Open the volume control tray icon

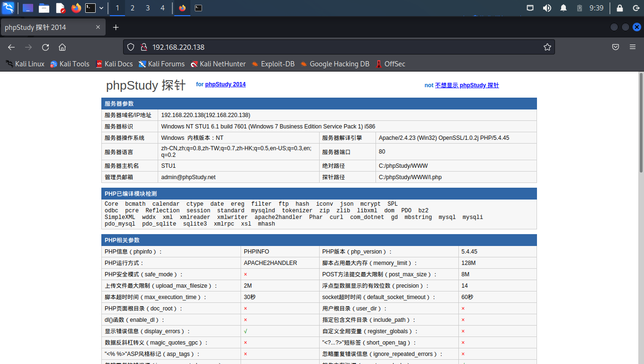[x=547, y=8]
